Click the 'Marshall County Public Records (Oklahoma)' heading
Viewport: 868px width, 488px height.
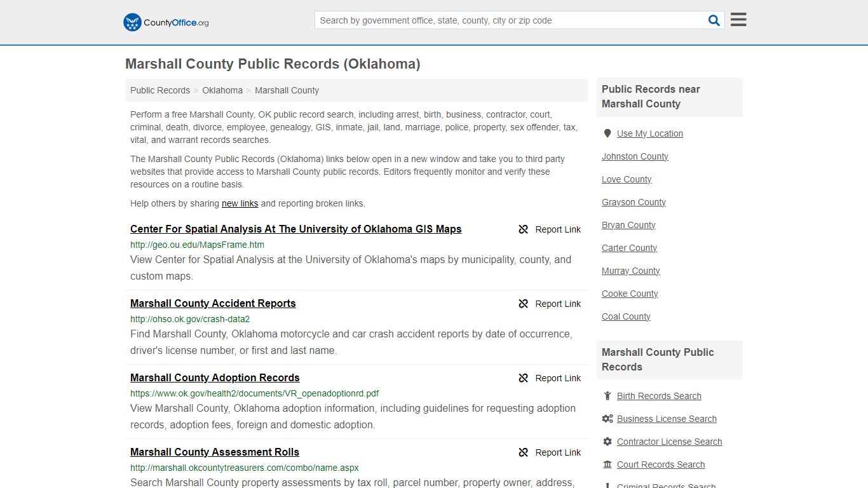tap(273, 64)
